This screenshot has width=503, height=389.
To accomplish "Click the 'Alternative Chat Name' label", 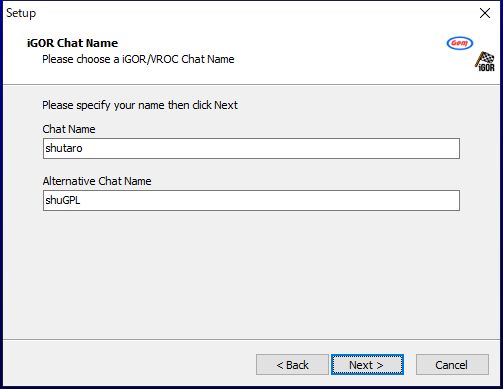I will click(97, 181).
